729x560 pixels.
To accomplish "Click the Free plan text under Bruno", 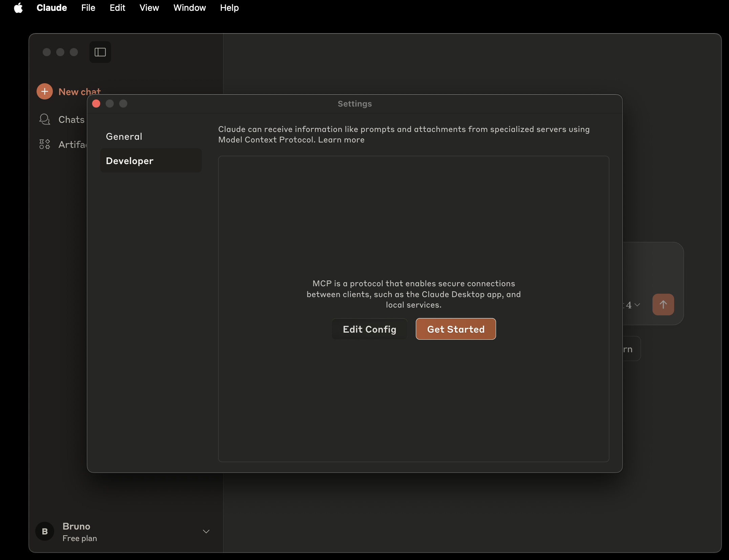I will 80,538.
